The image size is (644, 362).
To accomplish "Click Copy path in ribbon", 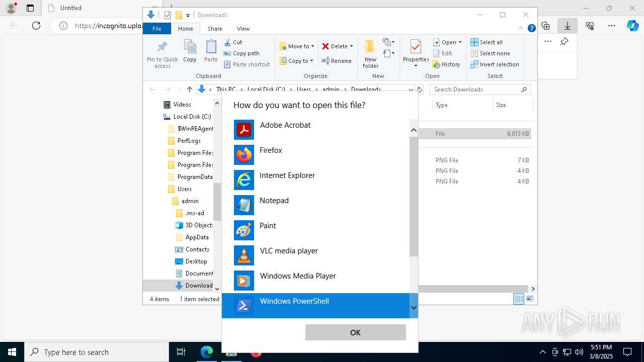I will coord(242,53).
